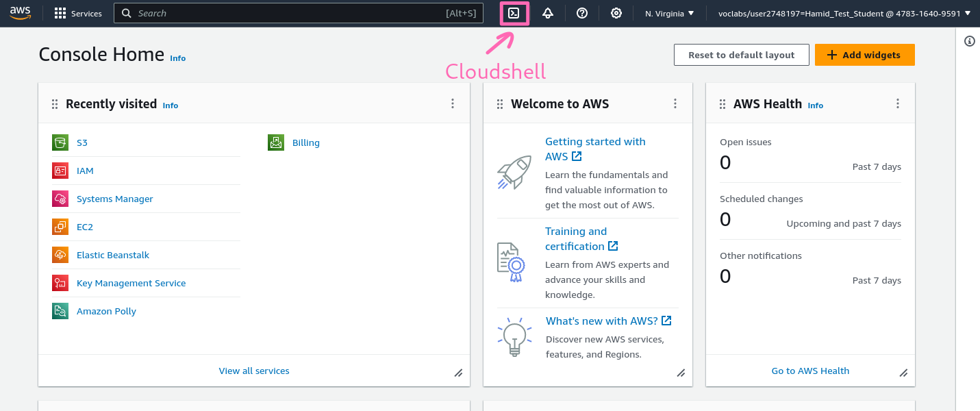This screenshot has width=980, height=411.
Task: Open Recently visited widget options menu
Action: click(453, 103)
